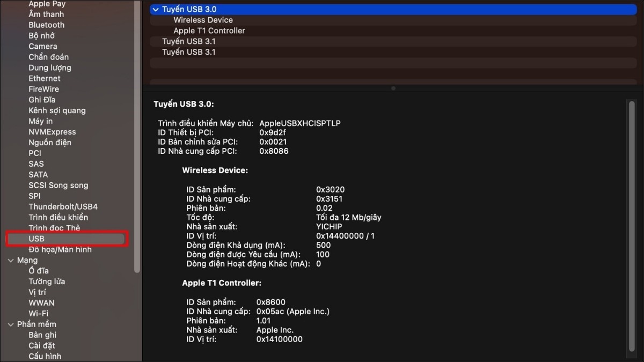This screenshot has height=362, width=644.
Task: Collapse the Mạng section chevron
Action: (x=11, y=261)
